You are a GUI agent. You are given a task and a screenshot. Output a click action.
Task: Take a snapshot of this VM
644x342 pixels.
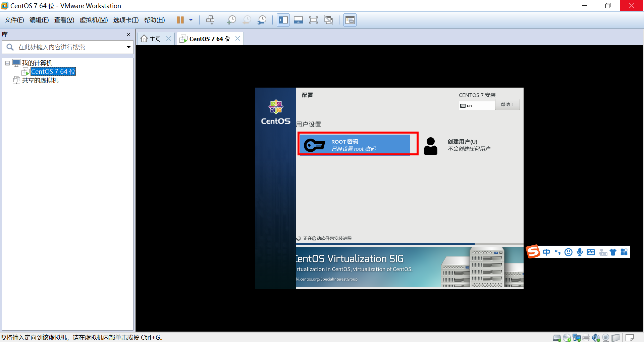pos(231,20)
